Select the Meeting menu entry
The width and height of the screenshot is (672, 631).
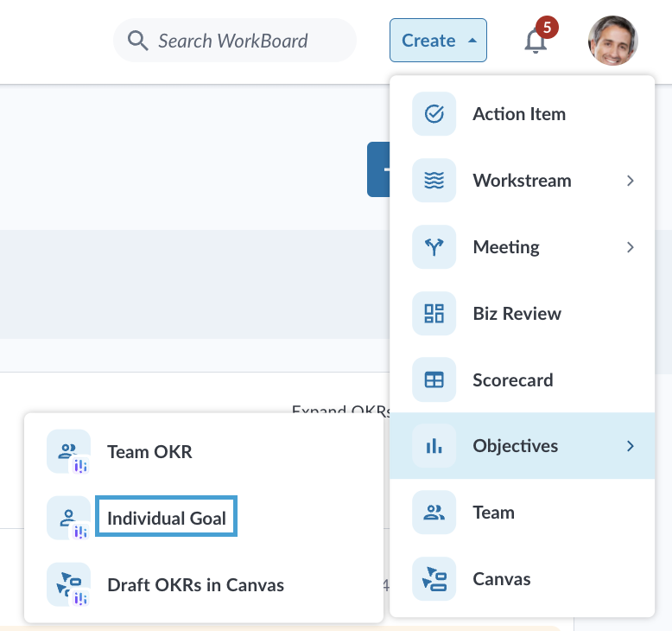(522, 246)
